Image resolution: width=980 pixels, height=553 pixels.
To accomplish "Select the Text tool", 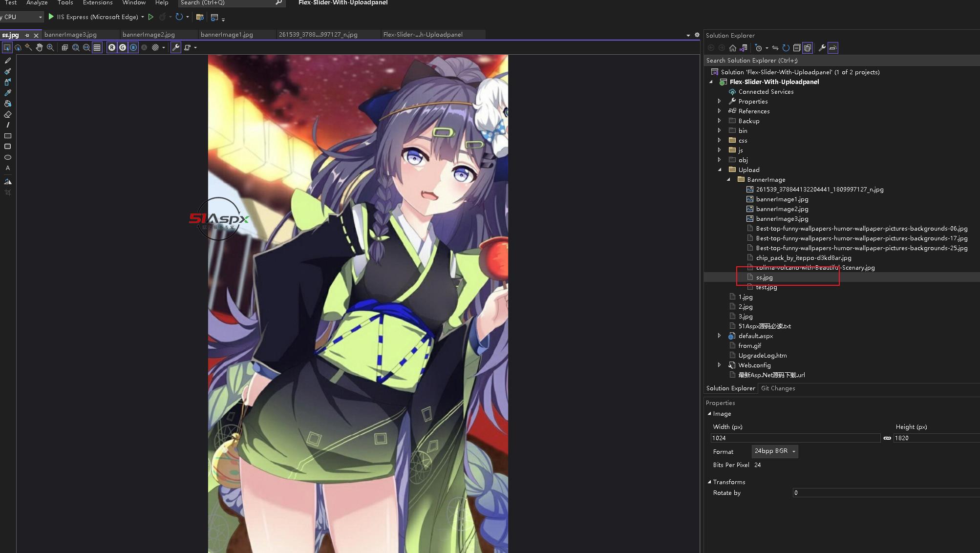I will click(8, 168).
